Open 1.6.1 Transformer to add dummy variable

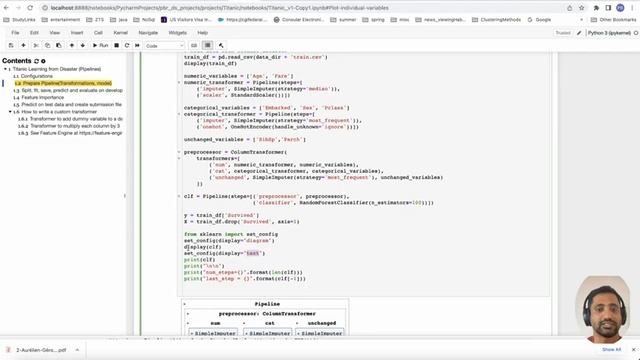(70, 119)
